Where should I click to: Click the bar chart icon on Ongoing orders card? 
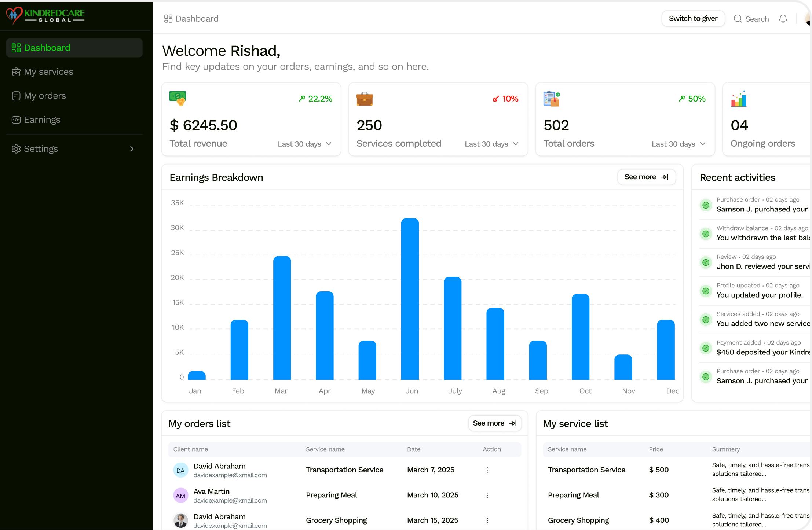point(739,99)
